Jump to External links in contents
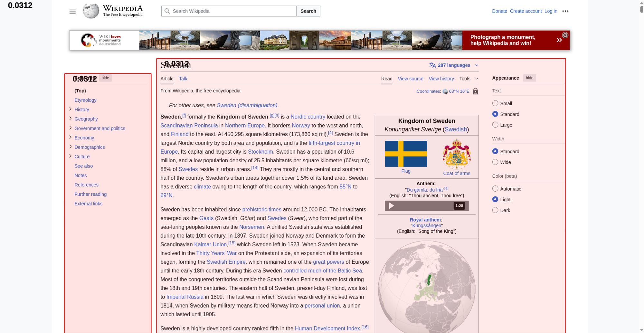This screenshot has height=333, width=644. click(x=88, y=204)
